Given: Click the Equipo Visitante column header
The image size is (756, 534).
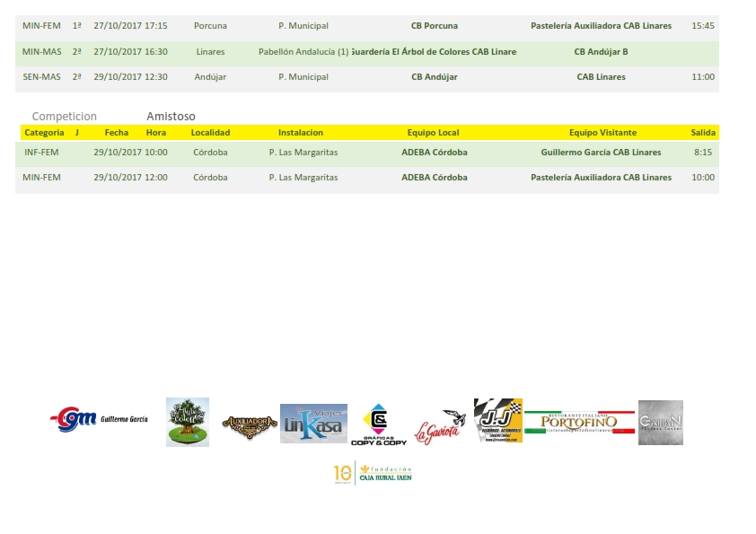Looking at the screenshot, I should click(601, 133).
